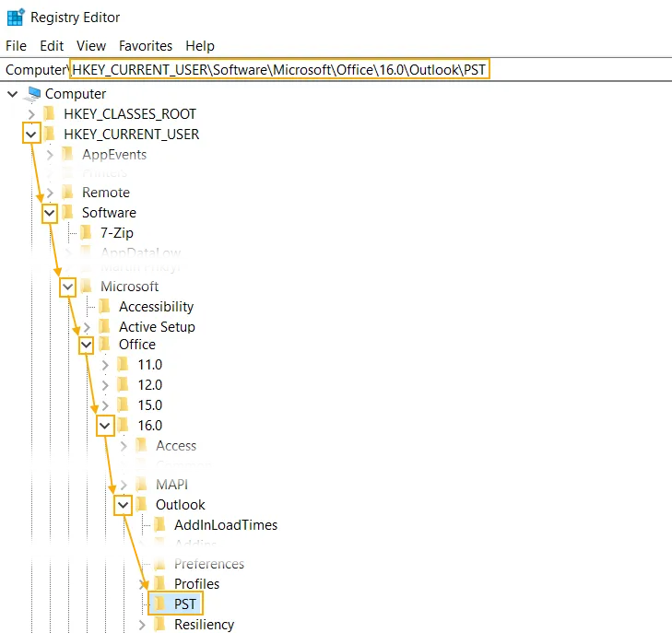Select the Computer tree label
Screen dimensions: 672x633
click(x=76, y=94)
